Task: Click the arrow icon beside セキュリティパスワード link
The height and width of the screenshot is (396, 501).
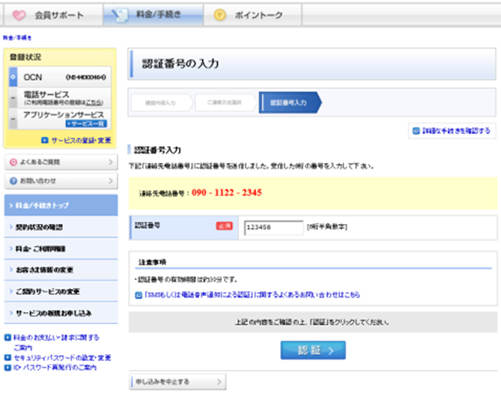Action: tap(8, 358)
